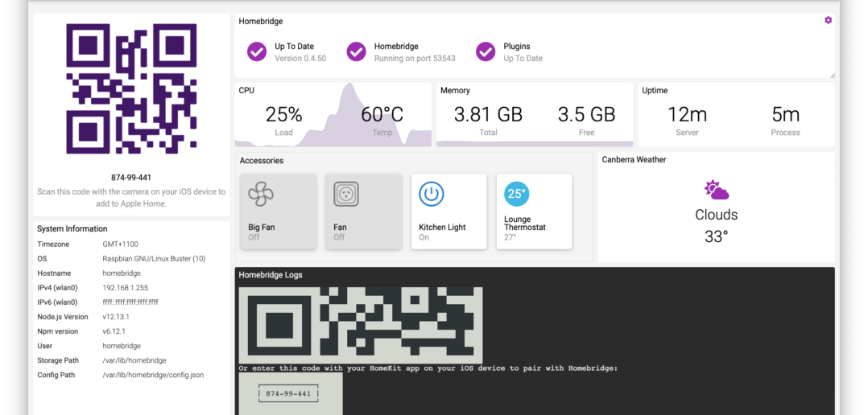Image resolution: width=868 pixels, height=415 pixels.
Task: Click the QR code in Homebridge Logs
Action: pyautogui.click(x=361, y=324)
